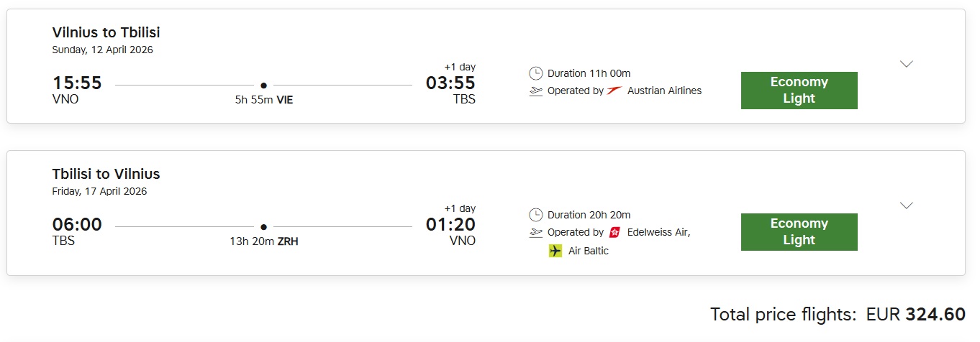The image size is (980, 342).
Task: Click the Austrian Airlines logo icon
Action: (614, 91)
